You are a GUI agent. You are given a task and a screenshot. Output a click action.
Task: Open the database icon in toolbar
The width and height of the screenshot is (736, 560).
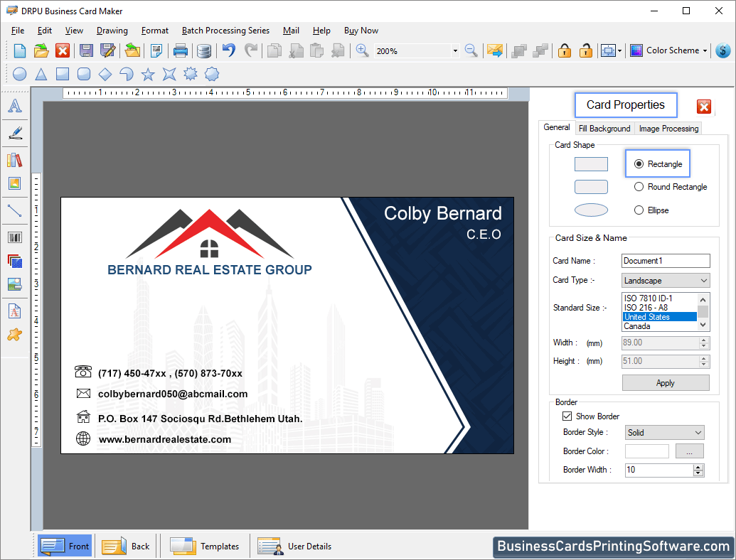click(203, 50)
